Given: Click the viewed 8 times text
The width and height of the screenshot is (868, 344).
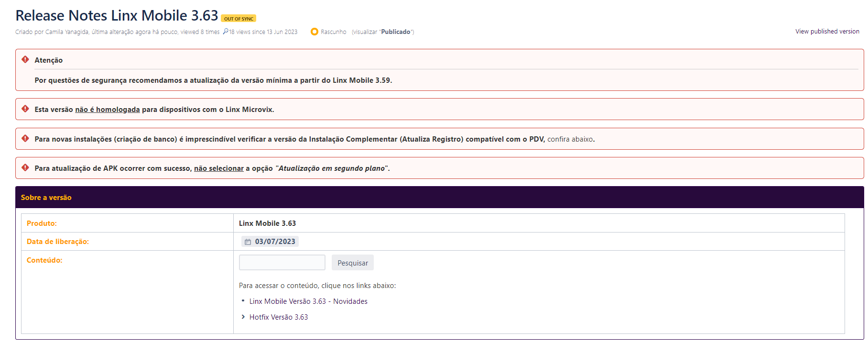Looking at the screenshot, I should coord(200,32).
